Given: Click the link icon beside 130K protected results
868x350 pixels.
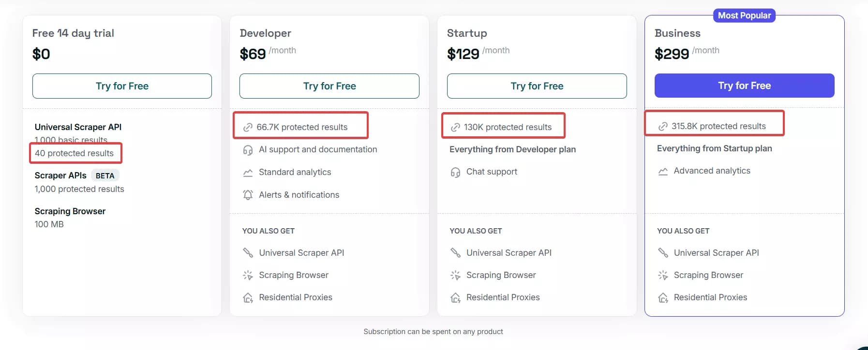Looking at the screenshot, I should pyautogui.click(x=455, y=127).
